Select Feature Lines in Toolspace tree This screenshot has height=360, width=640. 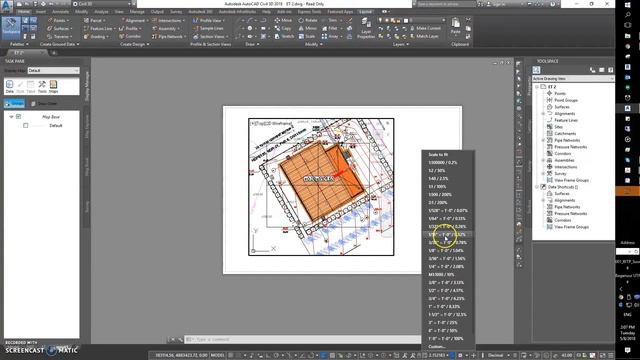click(566, 120)
